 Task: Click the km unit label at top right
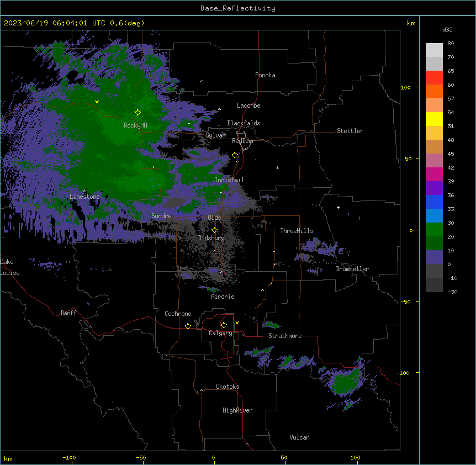click(x=411, y=23)
